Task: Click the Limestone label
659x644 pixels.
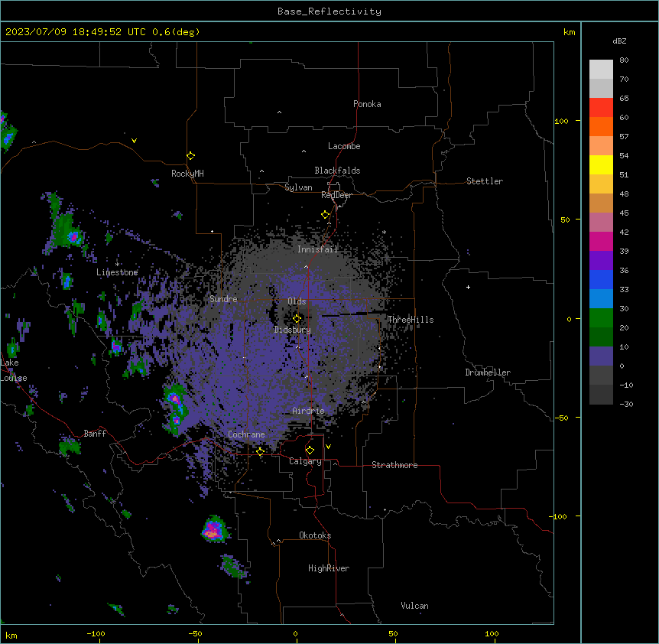Action: coord(117,272)
